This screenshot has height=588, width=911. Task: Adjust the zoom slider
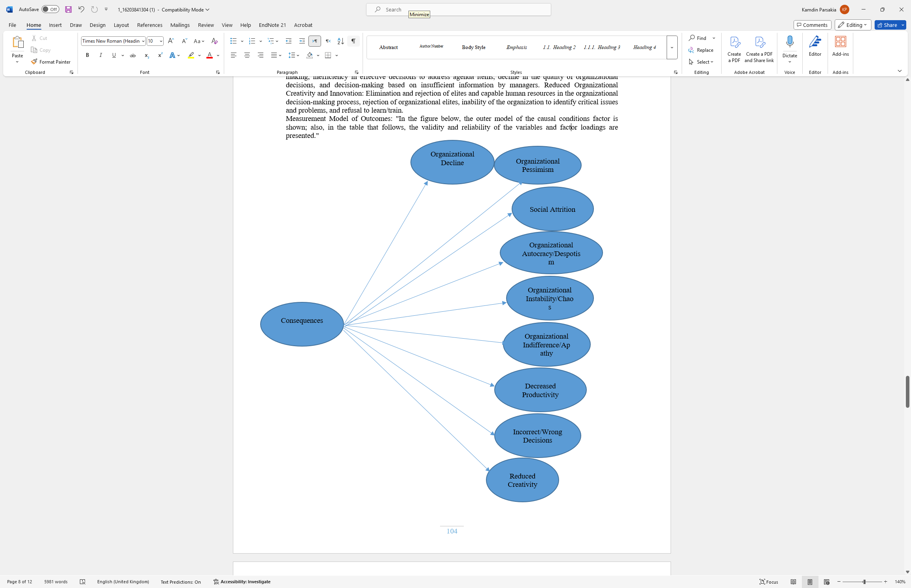tap(864, 582)
